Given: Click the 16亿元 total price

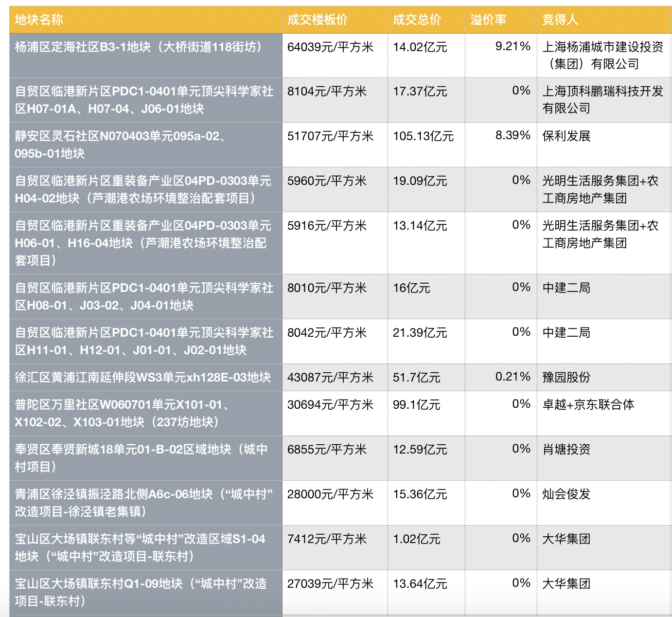Looking at the screenshot, I should pos(411,288).
